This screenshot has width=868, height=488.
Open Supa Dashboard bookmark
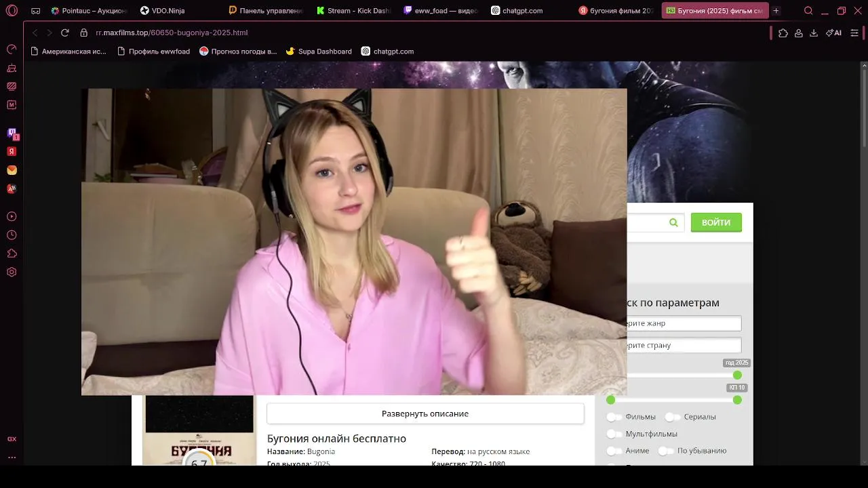(319, 52)
